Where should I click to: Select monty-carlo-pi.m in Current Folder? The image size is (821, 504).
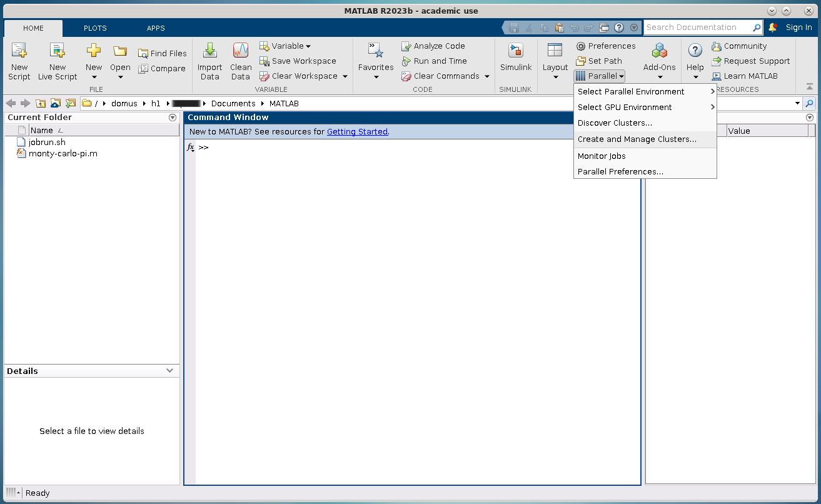[63, 153]
